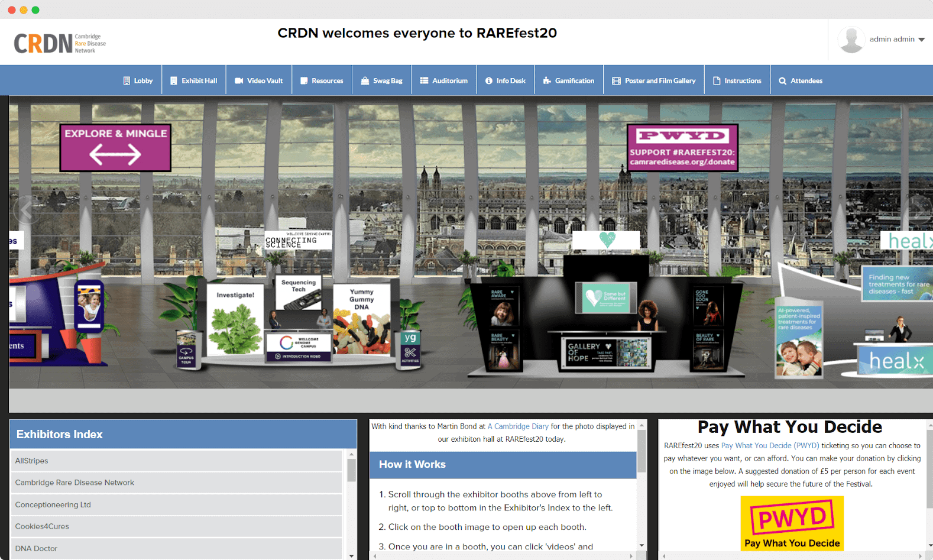This screenshot has width=933, height=560.
Task: Open the Connecting Science booth sign
Action: pyautogui.click(x=298, y=240)
